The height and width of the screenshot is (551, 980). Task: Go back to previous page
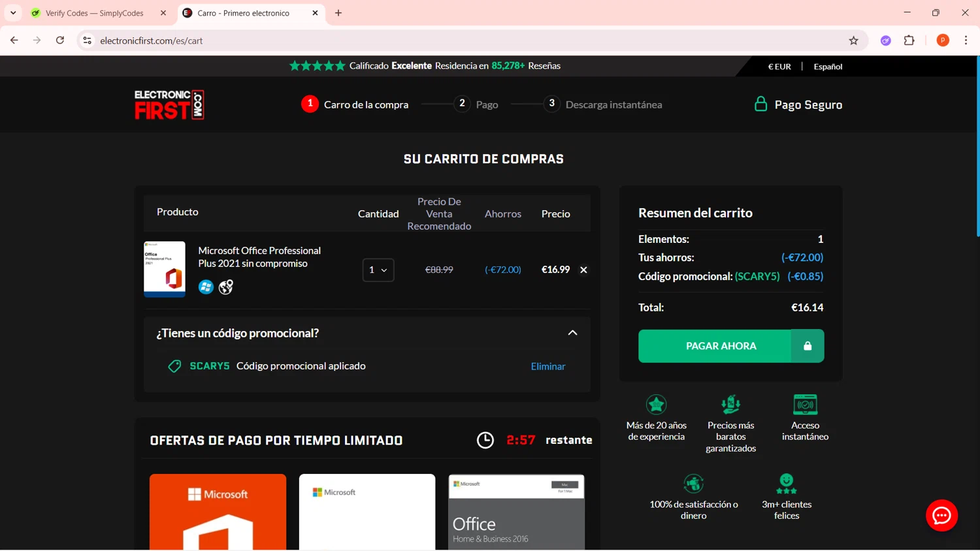(14, 40)
